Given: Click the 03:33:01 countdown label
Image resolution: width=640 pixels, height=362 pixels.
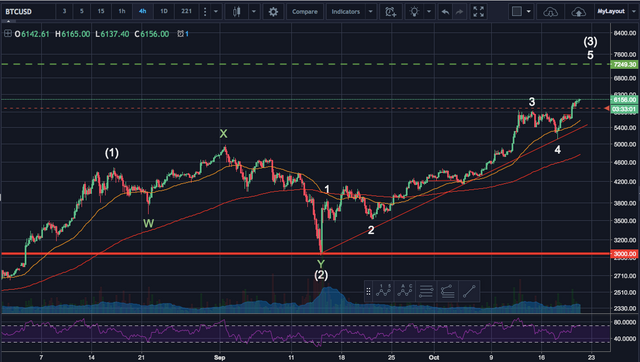Looking at the screenshot, I should click(x=624, y=109).
